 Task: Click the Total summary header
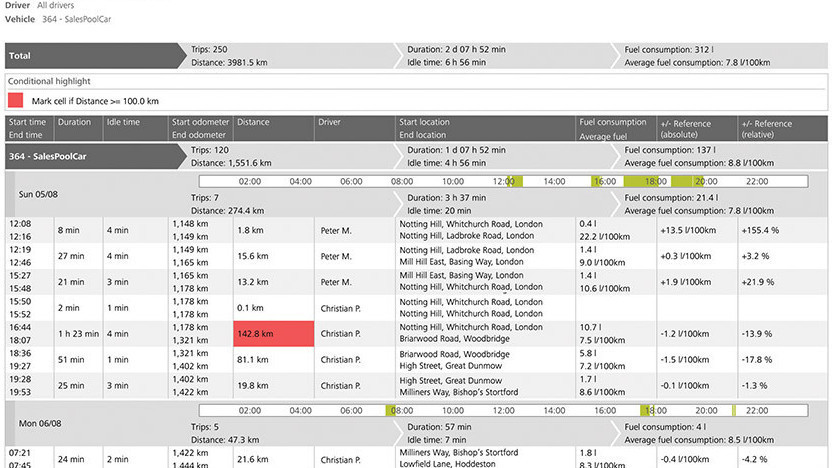(x=20, y=56)
